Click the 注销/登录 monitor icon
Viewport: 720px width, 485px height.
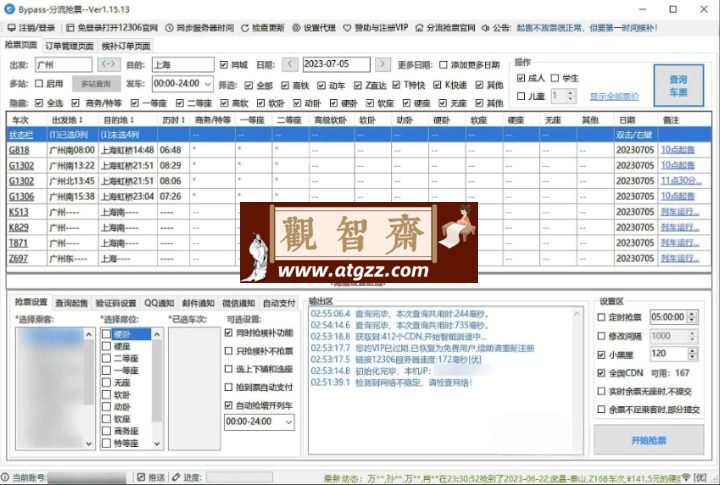[11, 28]
